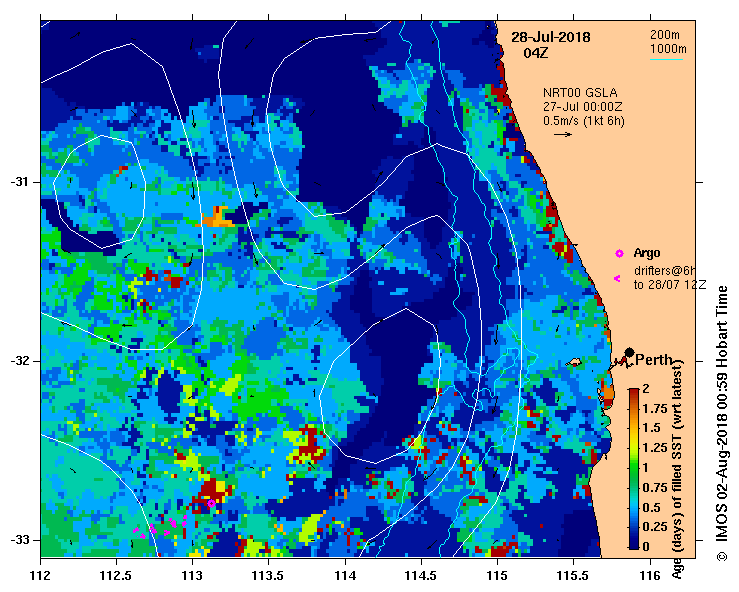Click the Perth city label
The image size is (739, 592).
pyautogui.click(x=654, y=360)
